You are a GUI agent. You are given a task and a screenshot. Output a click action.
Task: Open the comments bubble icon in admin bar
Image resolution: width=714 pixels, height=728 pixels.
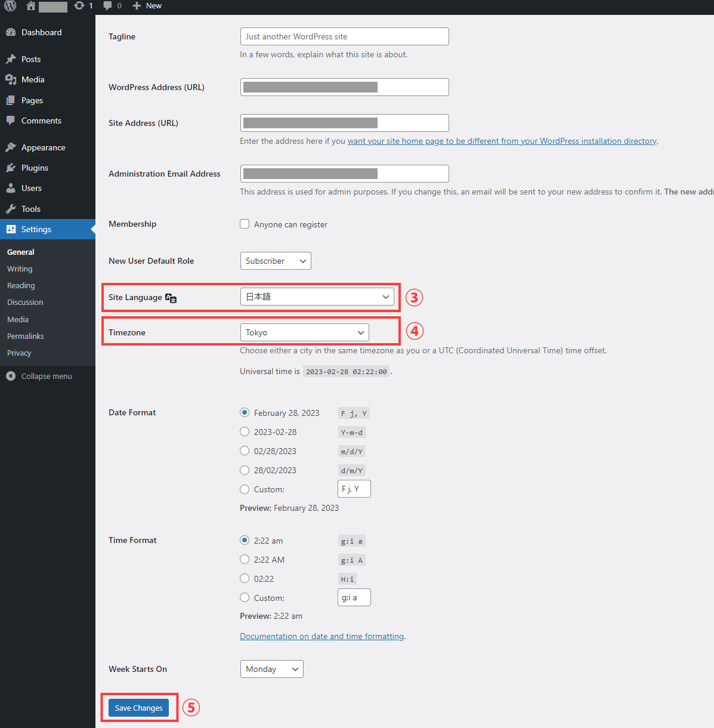107,6
